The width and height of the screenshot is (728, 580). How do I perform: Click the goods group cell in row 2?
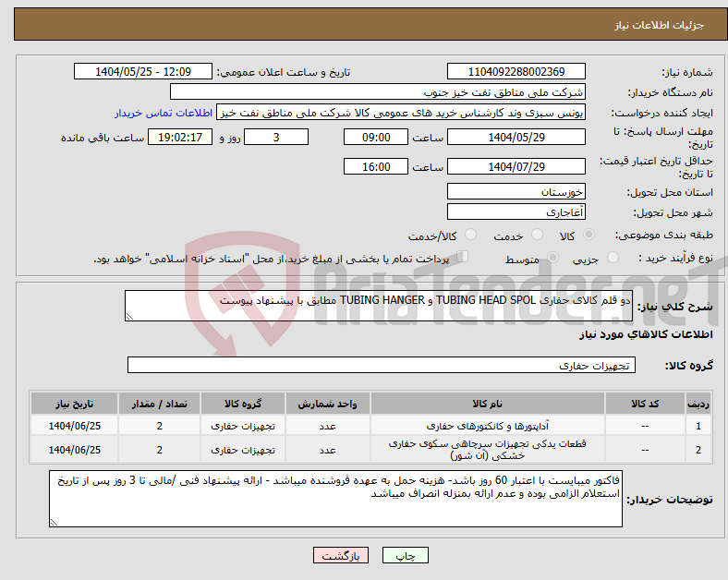click(x=243, y=449)
